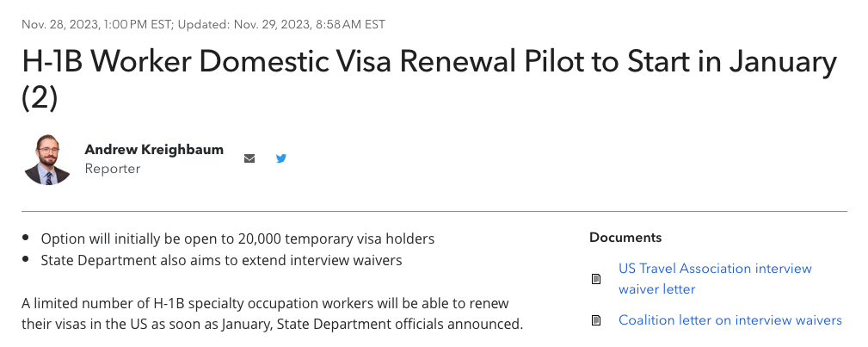Image resolution: width=868 pixels, height=347 pixels.
Task: Click the opening paragraph about H-1B workers
Action: click(273, 313)
